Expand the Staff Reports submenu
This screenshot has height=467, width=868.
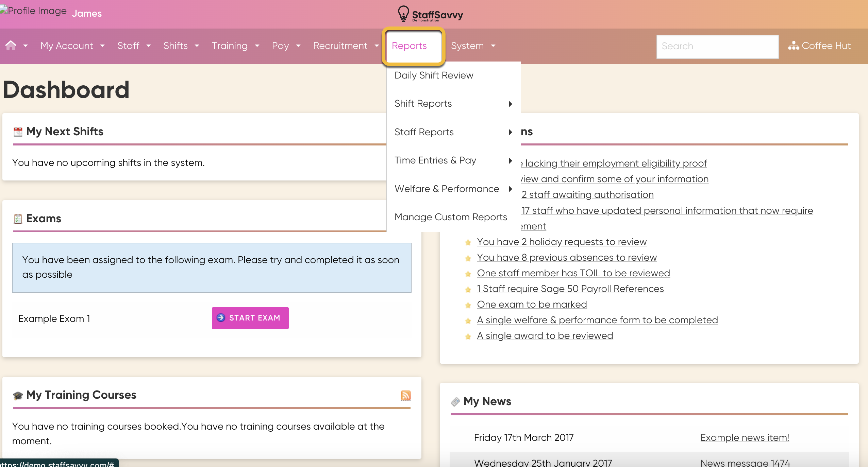point(453,132)
